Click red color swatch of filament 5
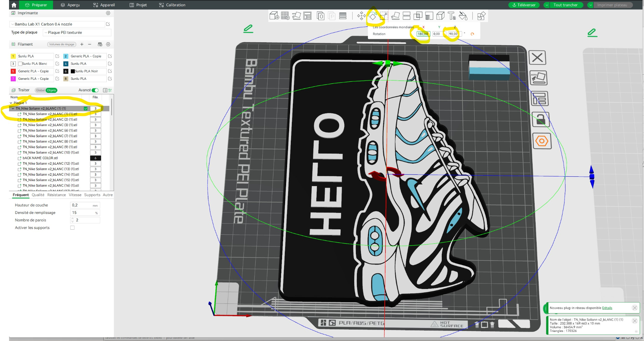644x341 pixels. 13,71
